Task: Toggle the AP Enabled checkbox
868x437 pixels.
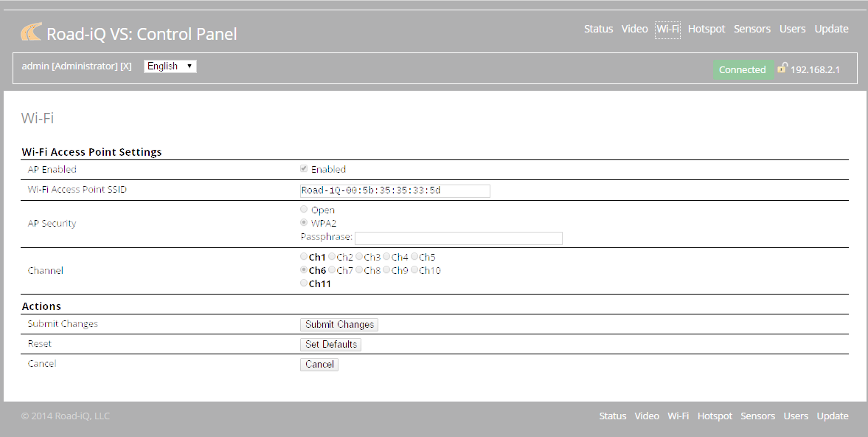Action: (304, 168)
